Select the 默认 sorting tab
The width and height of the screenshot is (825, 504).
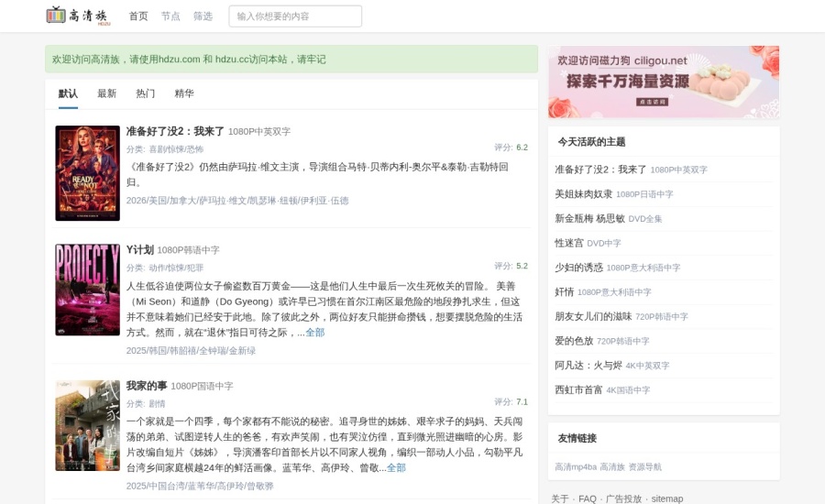click(x=68, y=93)
